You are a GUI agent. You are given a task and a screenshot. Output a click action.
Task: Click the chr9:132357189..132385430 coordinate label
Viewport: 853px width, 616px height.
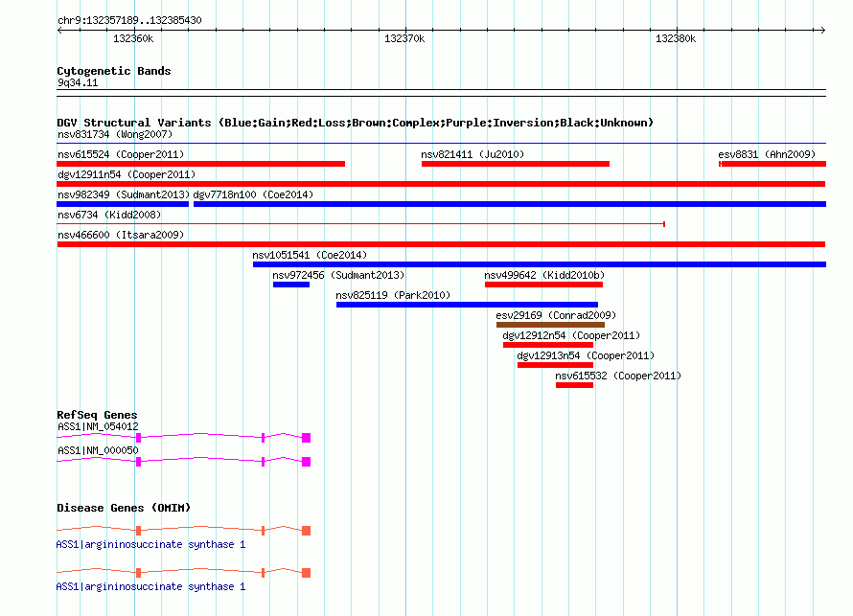(x=129, y=20)
